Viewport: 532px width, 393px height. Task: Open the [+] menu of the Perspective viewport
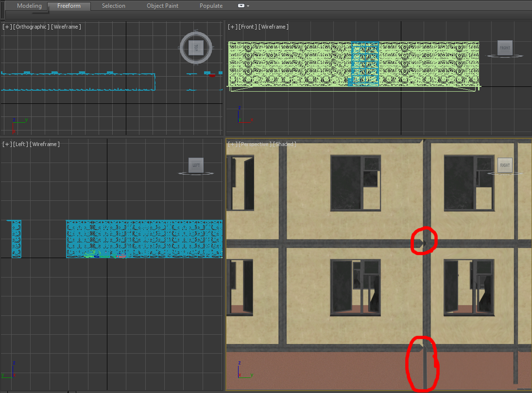(232, 144)
